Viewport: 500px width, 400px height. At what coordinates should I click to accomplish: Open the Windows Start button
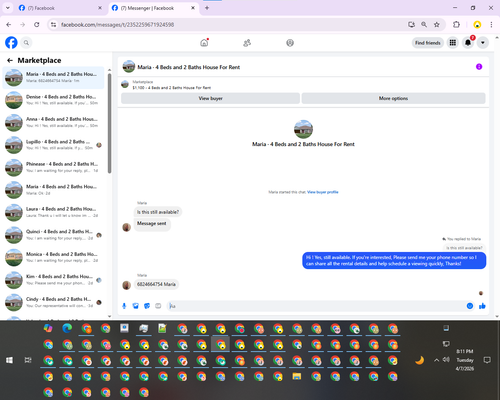click(x=9, y=360)
